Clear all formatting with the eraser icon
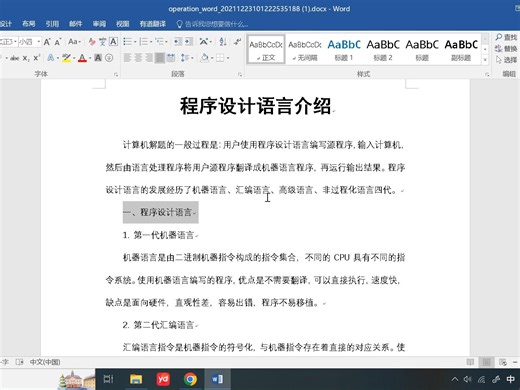The width and height of the screenshot is (520, 390). tap(92, 42)
